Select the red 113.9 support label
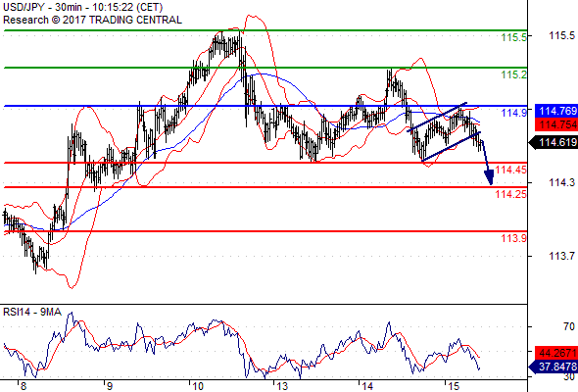This screenshot has width=578, height=392. coord(513,238)
